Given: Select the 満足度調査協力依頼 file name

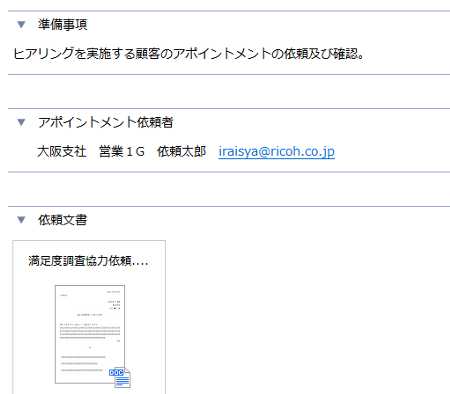Looking at the screenshot, I should (x=88, y=261).
